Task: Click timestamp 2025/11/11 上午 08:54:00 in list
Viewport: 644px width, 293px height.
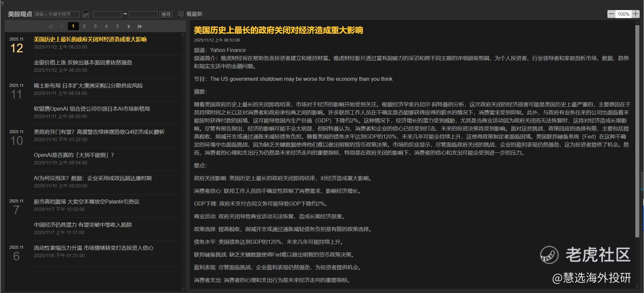Action: 60,93
